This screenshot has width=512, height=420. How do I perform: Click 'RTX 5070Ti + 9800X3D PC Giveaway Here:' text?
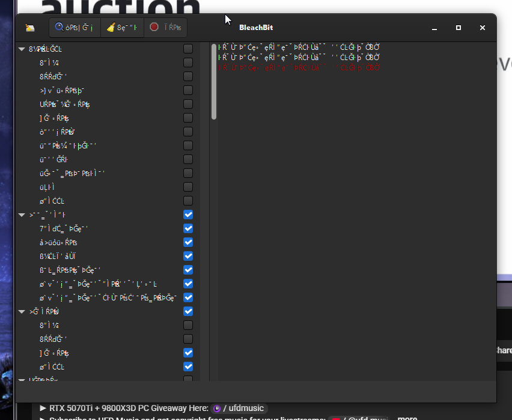[x=129, y=408]
